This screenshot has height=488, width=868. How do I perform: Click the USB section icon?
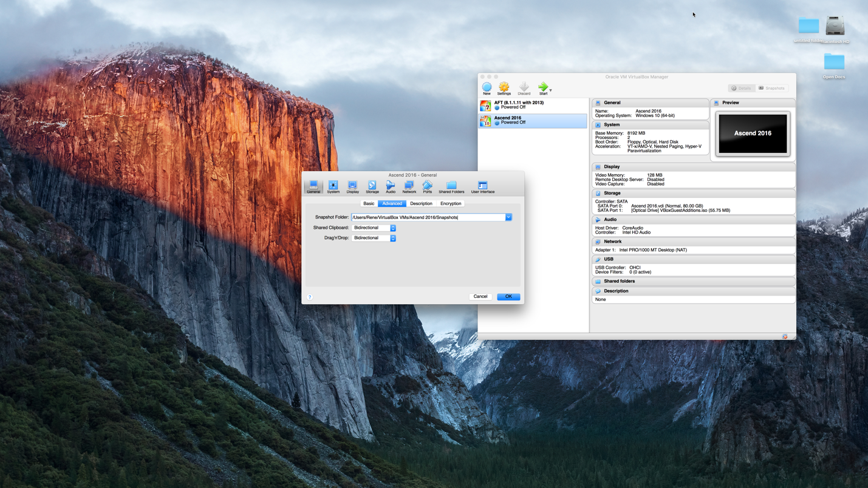pos(598,259)
